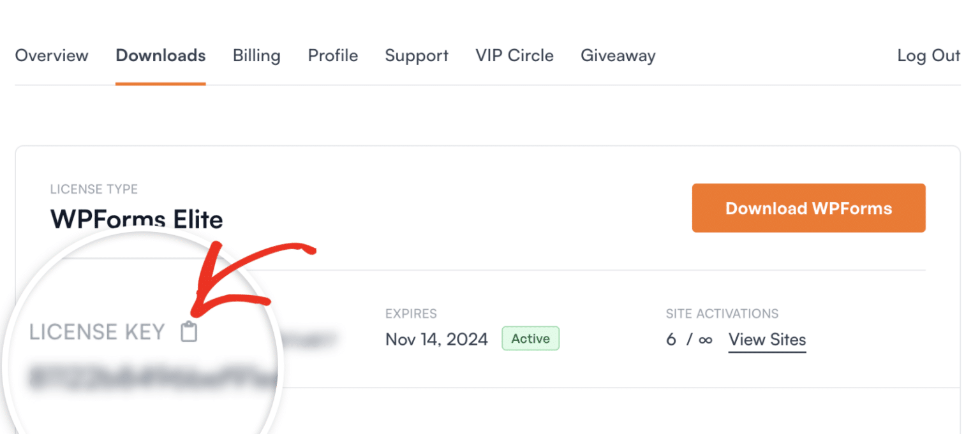Open the Overview tab
The image size is (980, 434).
coord(51,56)
